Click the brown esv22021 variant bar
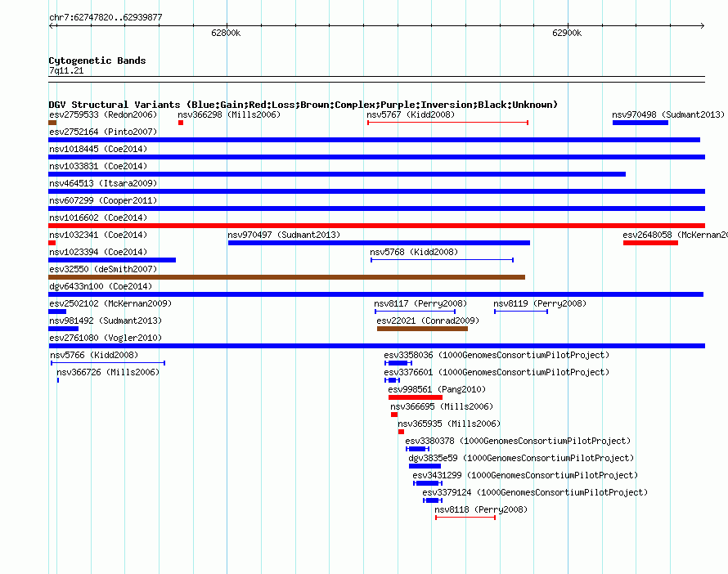This screenshot has height=574, width=728. point(422,329)
